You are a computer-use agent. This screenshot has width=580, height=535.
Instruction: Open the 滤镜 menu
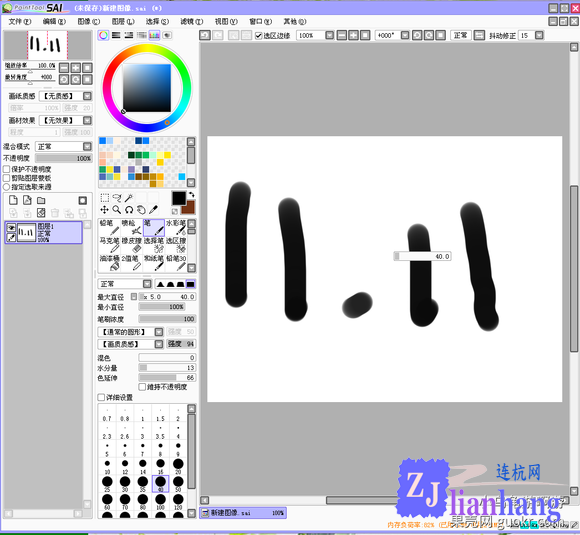click(192, 21)
